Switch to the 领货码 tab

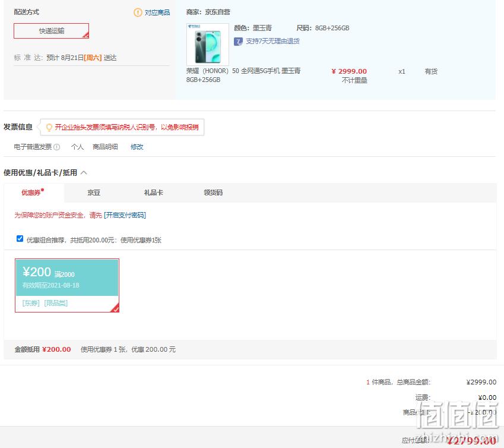[213, 193]
